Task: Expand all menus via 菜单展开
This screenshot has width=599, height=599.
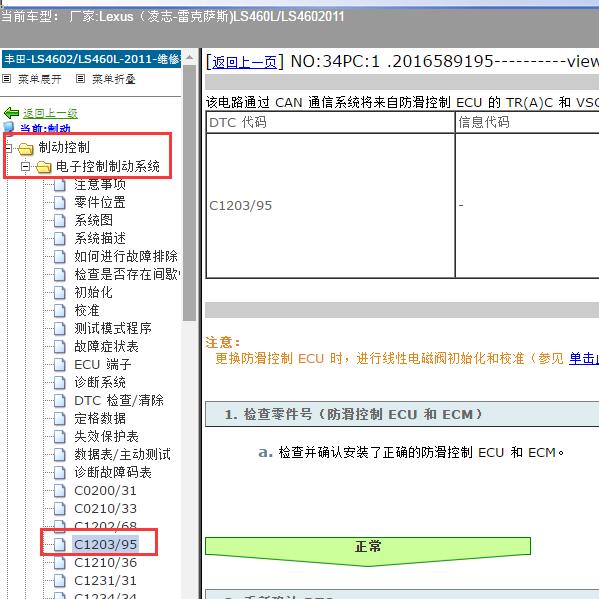Action: coord(40,79)
